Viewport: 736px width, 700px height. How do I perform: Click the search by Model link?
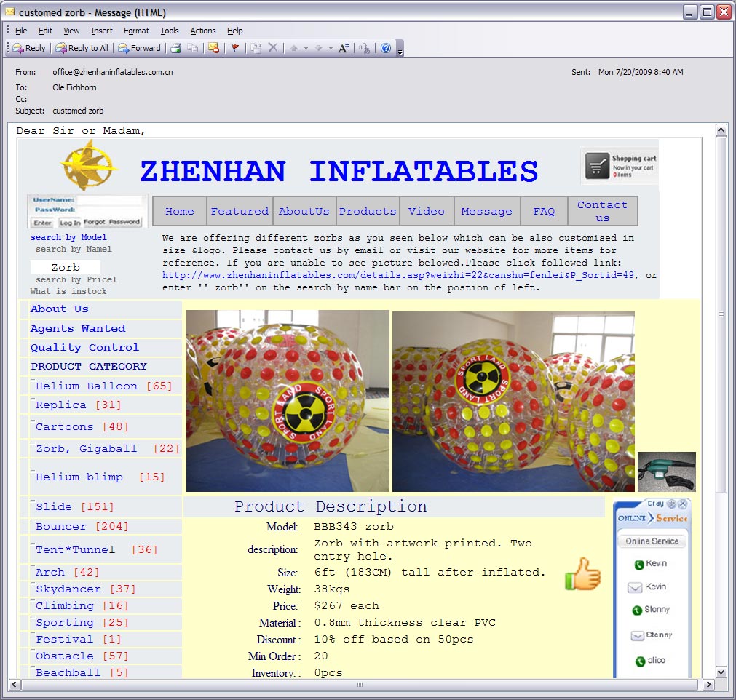pos(68,237)
